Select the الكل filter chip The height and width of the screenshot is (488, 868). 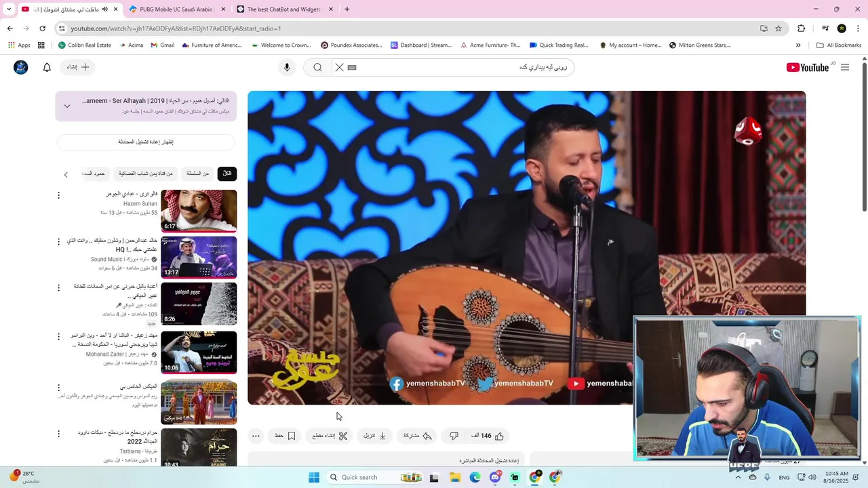click(227, 174)
